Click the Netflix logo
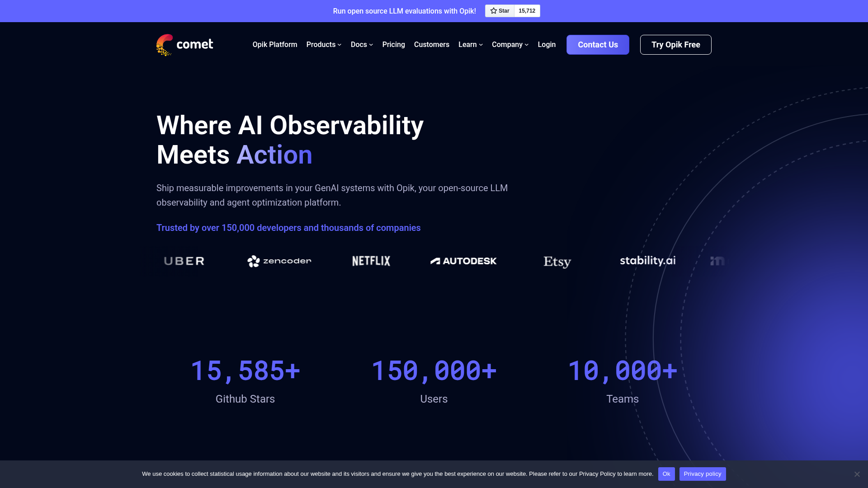868x488 pixels. (x=371, y=261)
